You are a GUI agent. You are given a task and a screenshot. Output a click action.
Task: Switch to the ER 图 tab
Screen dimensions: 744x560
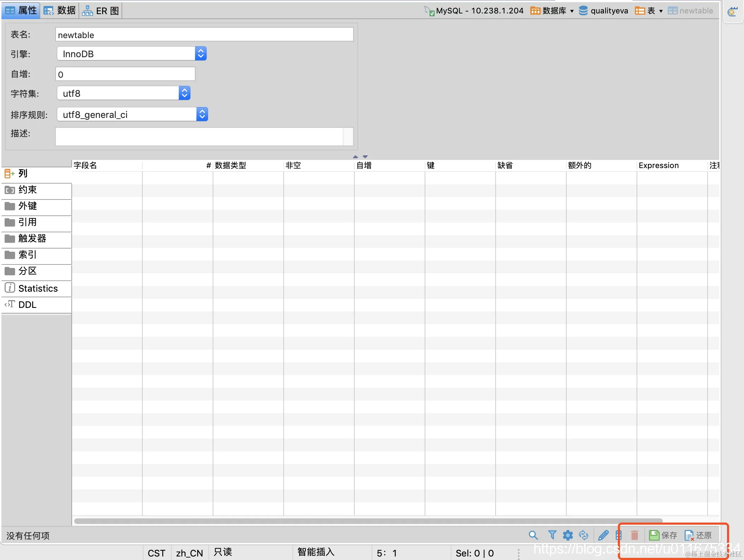101,11
